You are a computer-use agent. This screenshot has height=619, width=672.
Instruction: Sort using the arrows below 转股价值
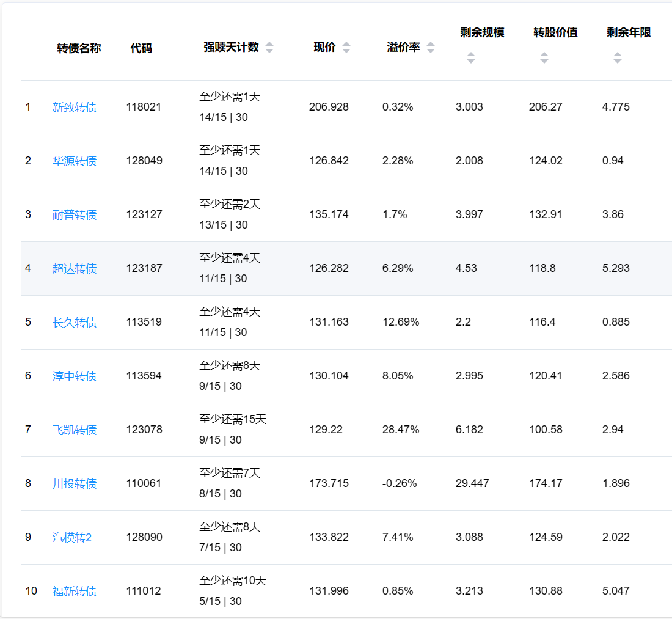tap(544, 58)
